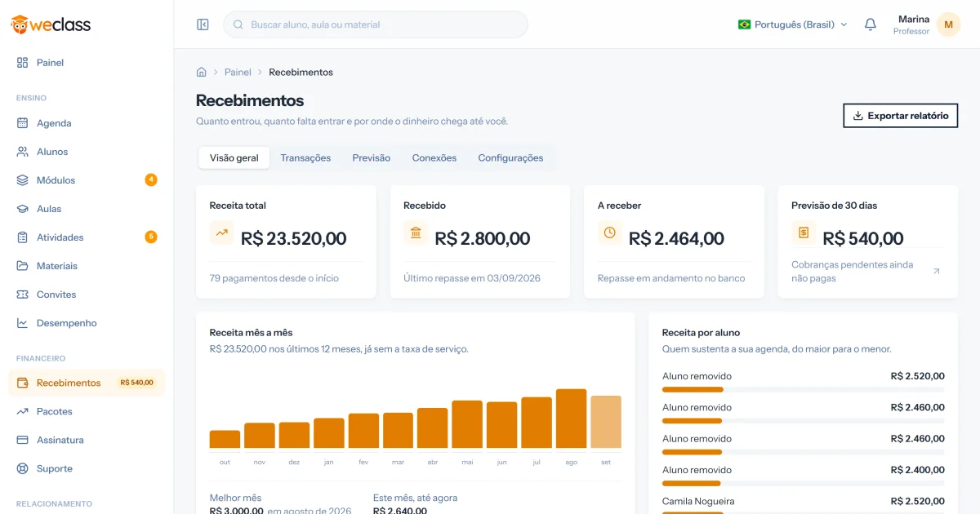Click the R$ 540,00 badge on Recebimentos
980x514 pixels.
tap(136, 383)
